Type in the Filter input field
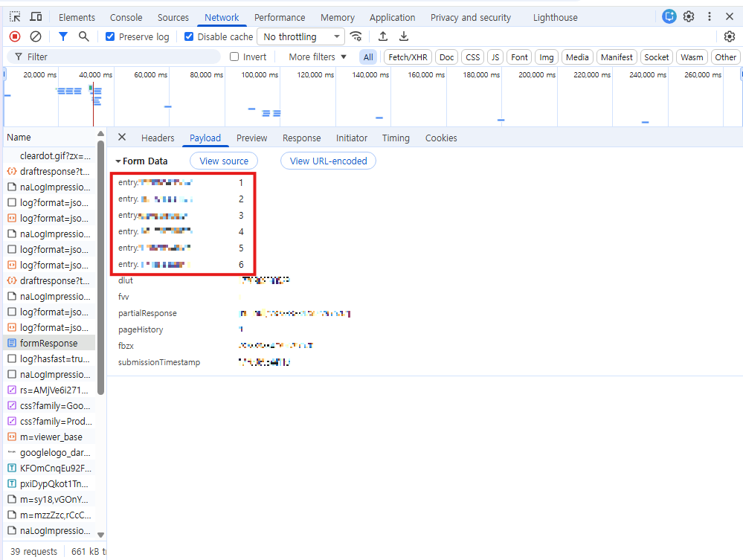Screen dimensions: 743x560 coord(119,57)
